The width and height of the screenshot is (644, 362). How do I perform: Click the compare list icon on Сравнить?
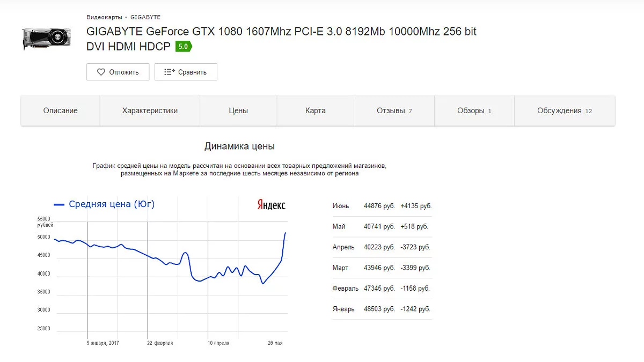(x=170, y=72)
